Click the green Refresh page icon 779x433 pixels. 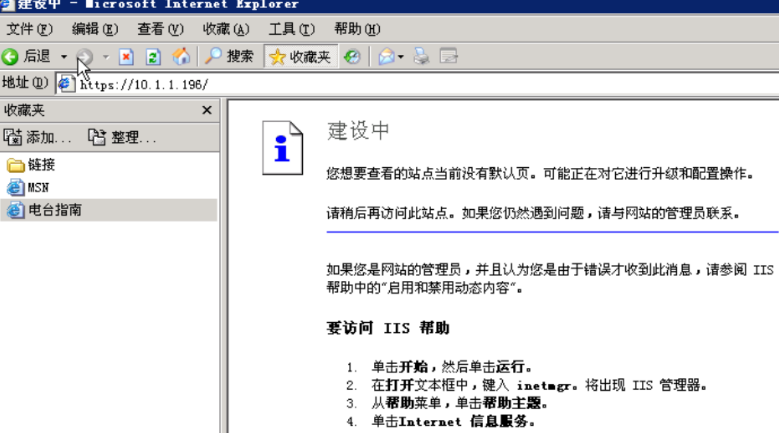pos(153,57)
